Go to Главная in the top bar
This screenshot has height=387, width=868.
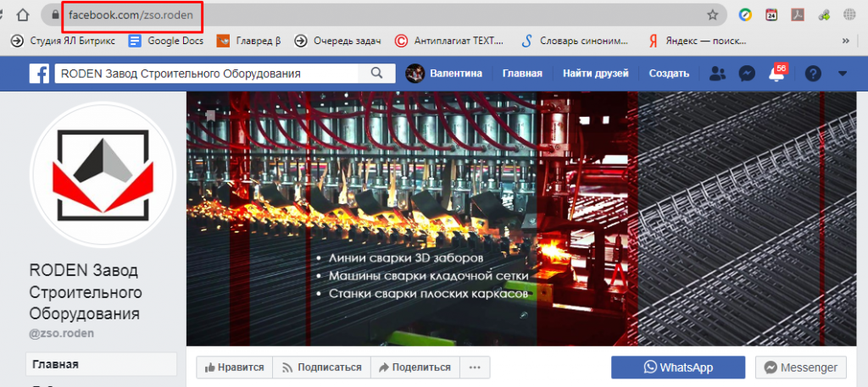coord(522,74)
